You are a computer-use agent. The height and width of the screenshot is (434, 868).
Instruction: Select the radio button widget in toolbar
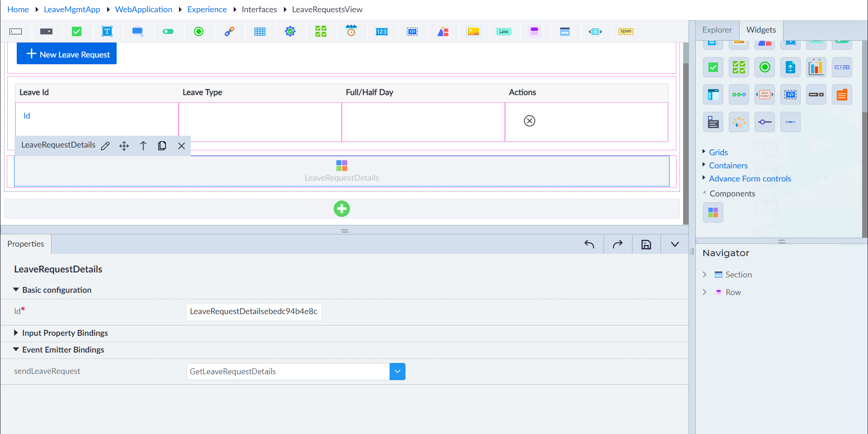point(198,31)
